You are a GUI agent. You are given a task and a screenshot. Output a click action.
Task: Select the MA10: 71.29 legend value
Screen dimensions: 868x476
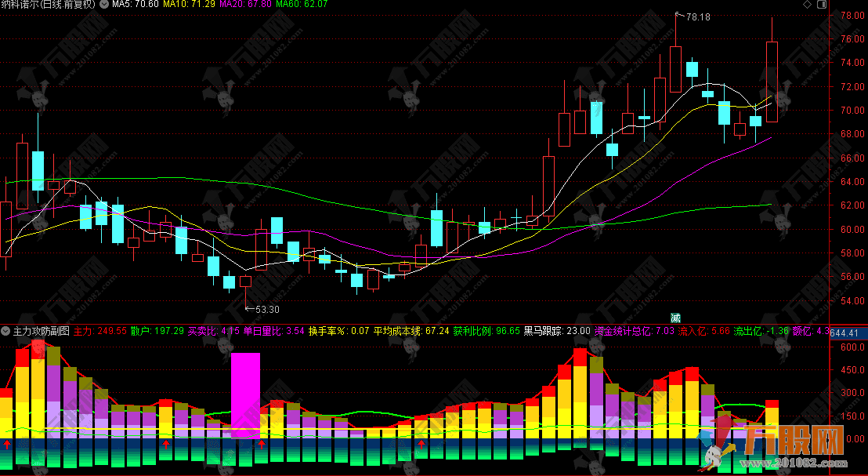click(188, 5)
